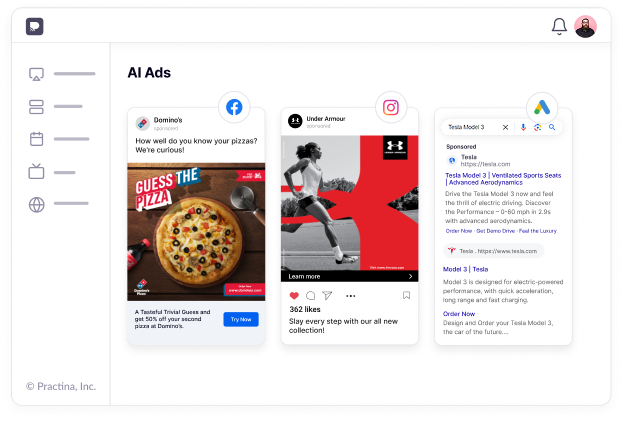Viewport: 623px width, 421px height.
Task: Clear the Tesla Model 3 search text
Action: pos(505,127)
